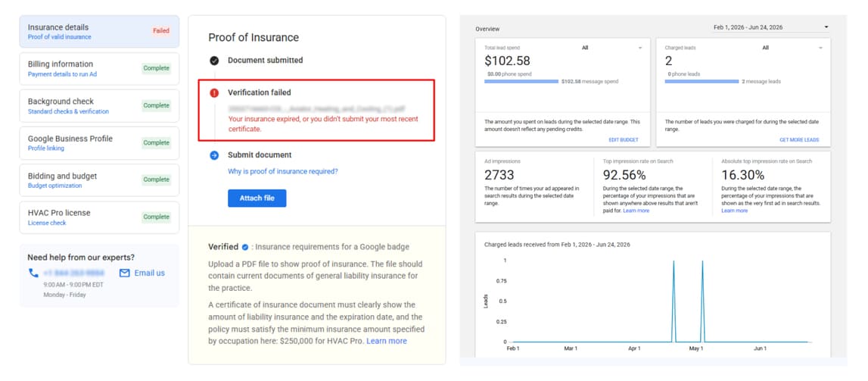
Task: Click the message spend progress bar
Action: pos(521,81)
